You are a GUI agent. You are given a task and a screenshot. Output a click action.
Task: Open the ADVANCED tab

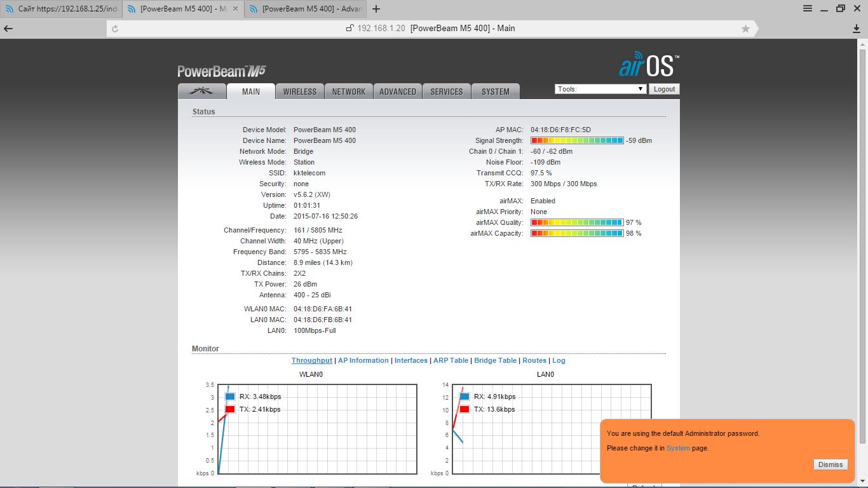point(398,91)
